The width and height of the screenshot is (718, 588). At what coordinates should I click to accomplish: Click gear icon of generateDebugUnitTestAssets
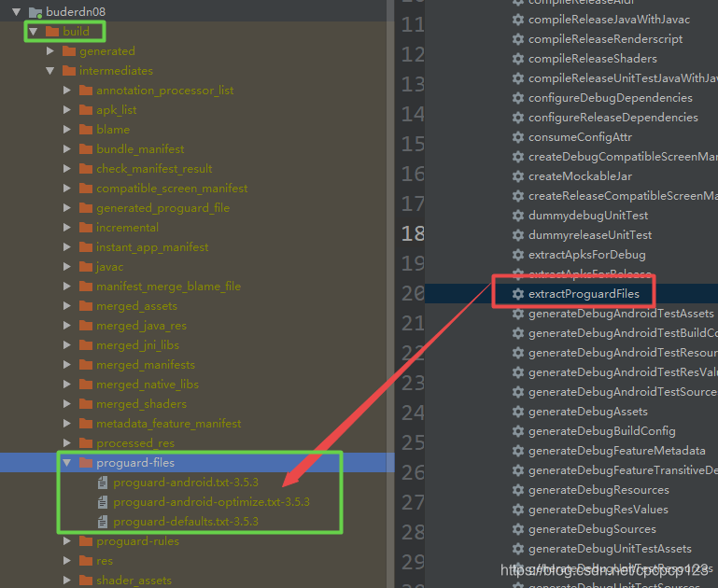518,549
